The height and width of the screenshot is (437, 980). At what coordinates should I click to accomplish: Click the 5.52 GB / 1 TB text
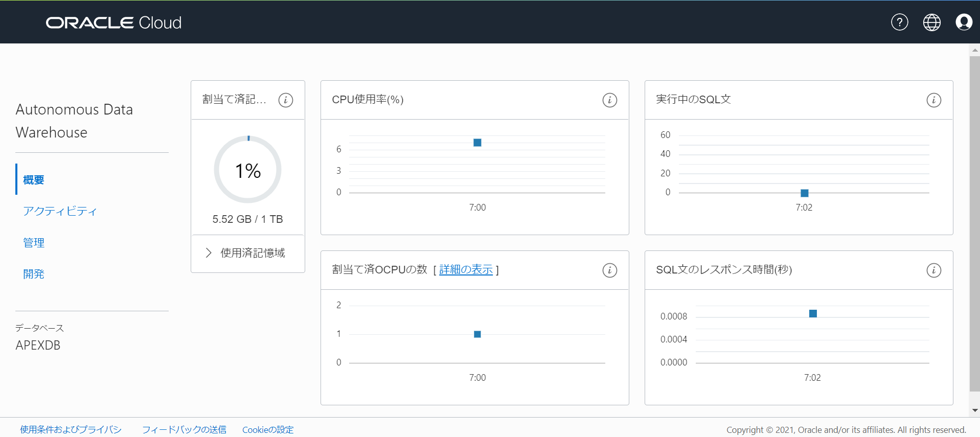(247, 219)
